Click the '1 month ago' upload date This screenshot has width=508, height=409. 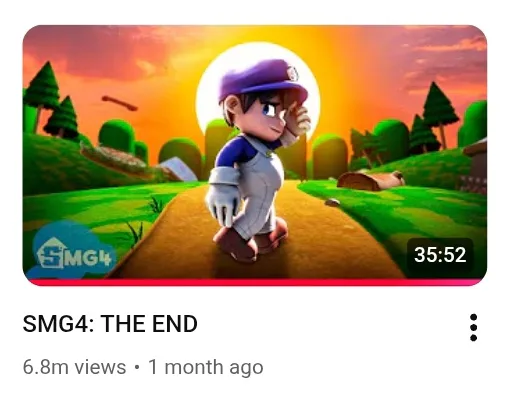(206, 367)
